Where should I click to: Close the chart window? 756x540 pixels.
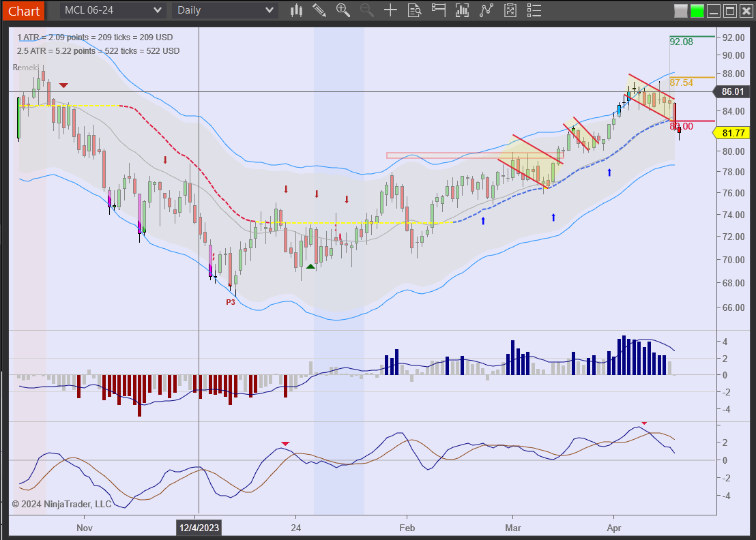pyautogui.click(x=746, y=11)
